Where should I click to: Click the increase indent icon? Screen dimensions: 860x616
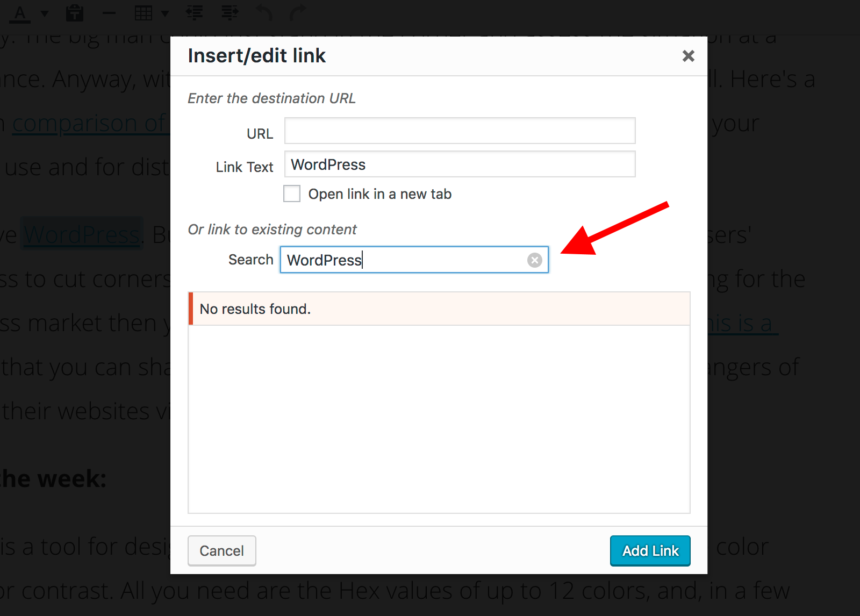pyautogui.click(x=230, y=13)
